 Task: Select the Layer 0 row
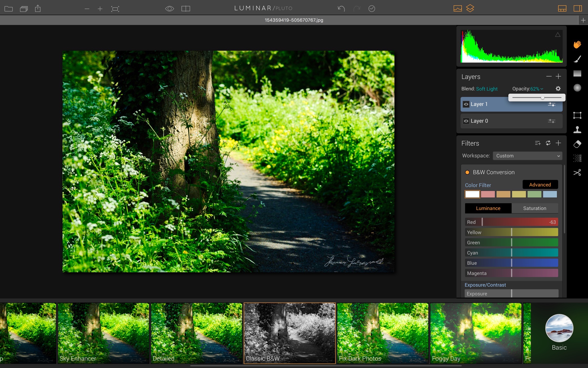[x=511, y=121]
